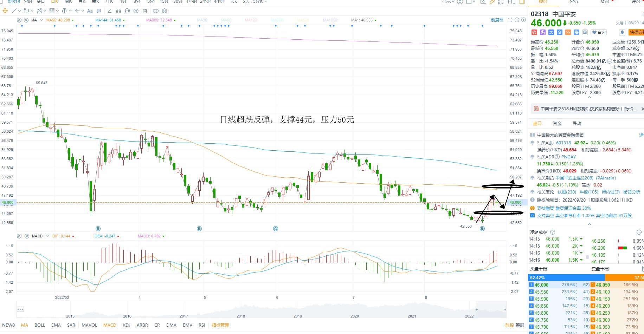
Task: Open the help icon next to 逐笔成交
Action: (x=553, y=232)
